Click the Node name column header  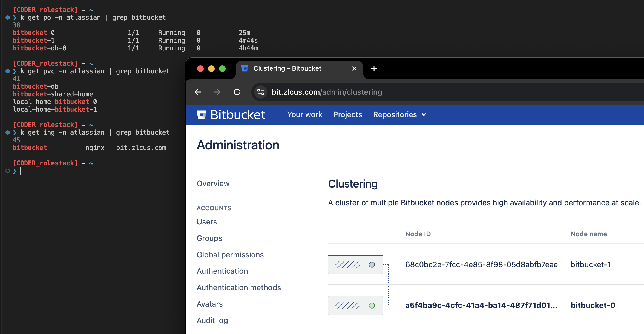pos(589,234)
